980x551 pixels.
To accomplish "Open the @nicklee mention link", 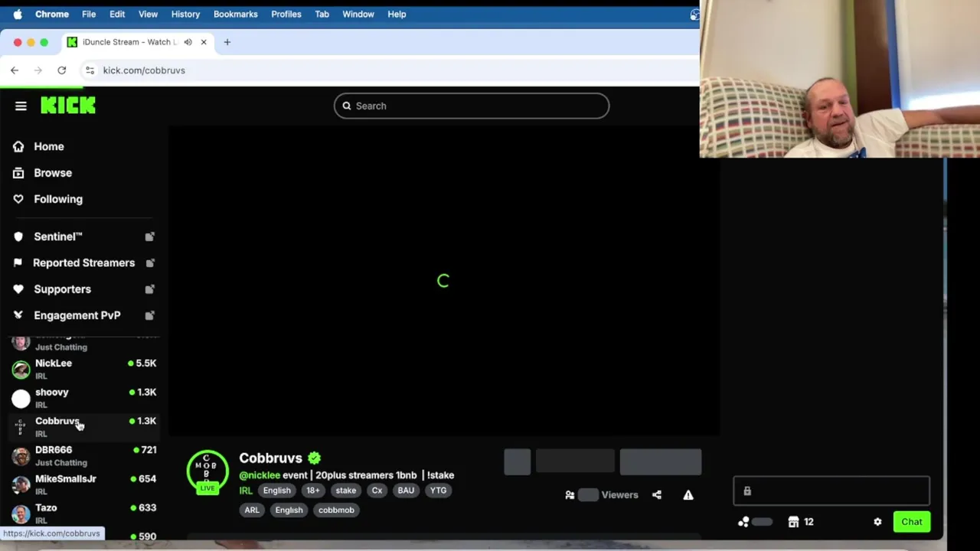I will (x=260, y=475).
